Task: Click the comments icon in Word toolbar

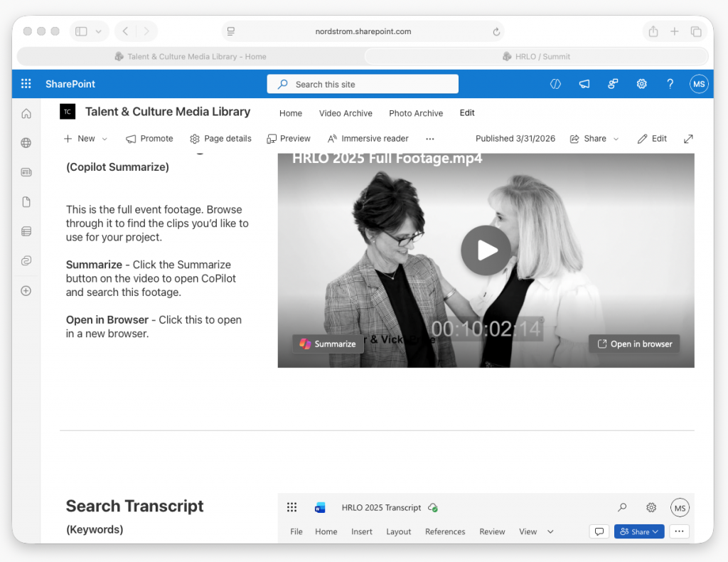Action: (x=599, y=531)
